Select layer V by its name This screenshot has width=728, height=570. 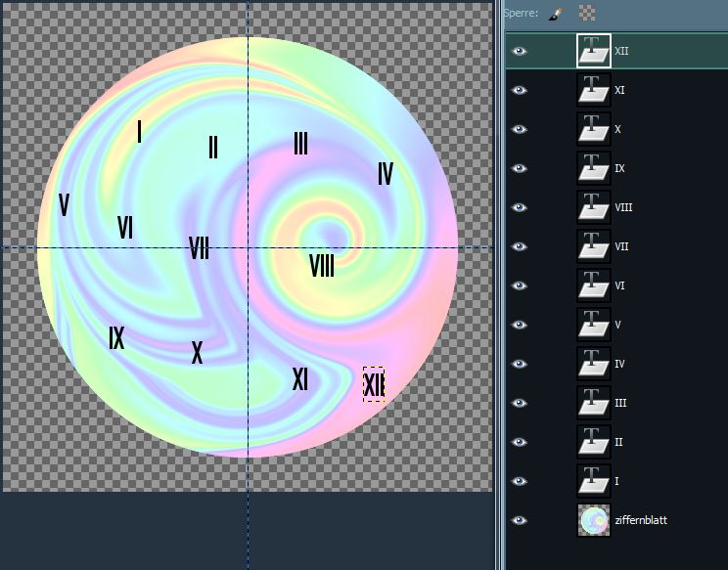coord(618,325)
